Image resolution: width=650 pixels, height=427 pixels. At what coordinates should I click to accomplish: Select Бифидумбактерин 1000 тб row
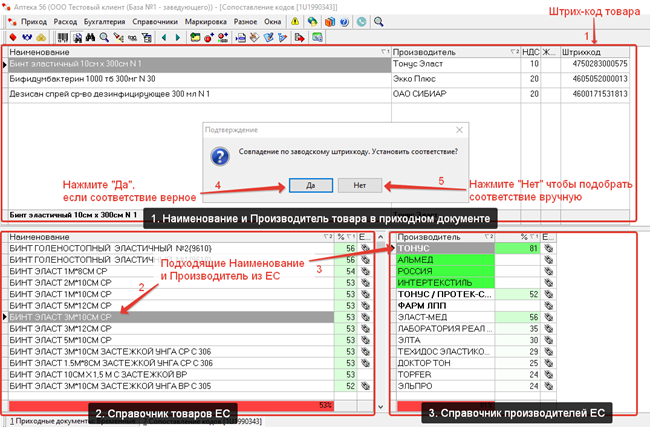(199, 79)
